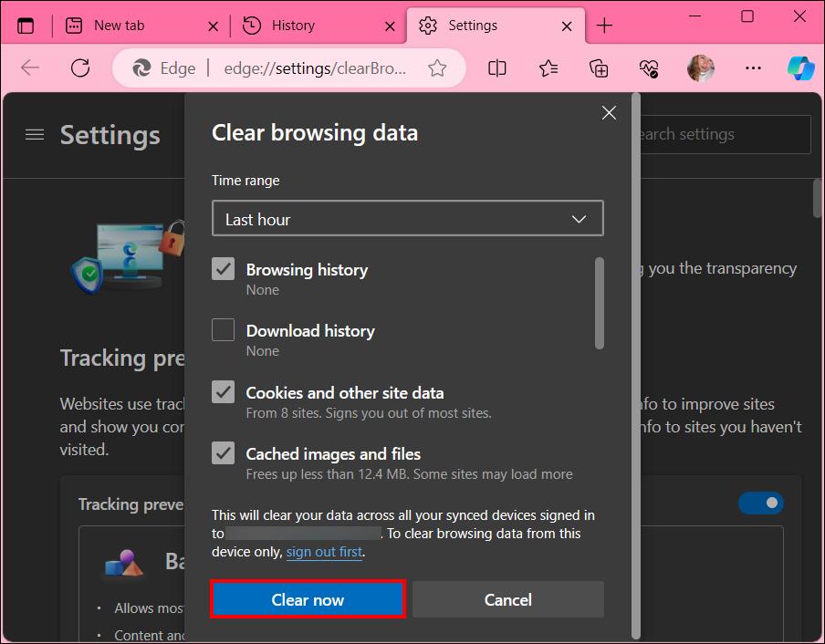This screenshot has height=644, width=825.
Task: Uncheck Cookies and other site data
Action: coord(223,392)
